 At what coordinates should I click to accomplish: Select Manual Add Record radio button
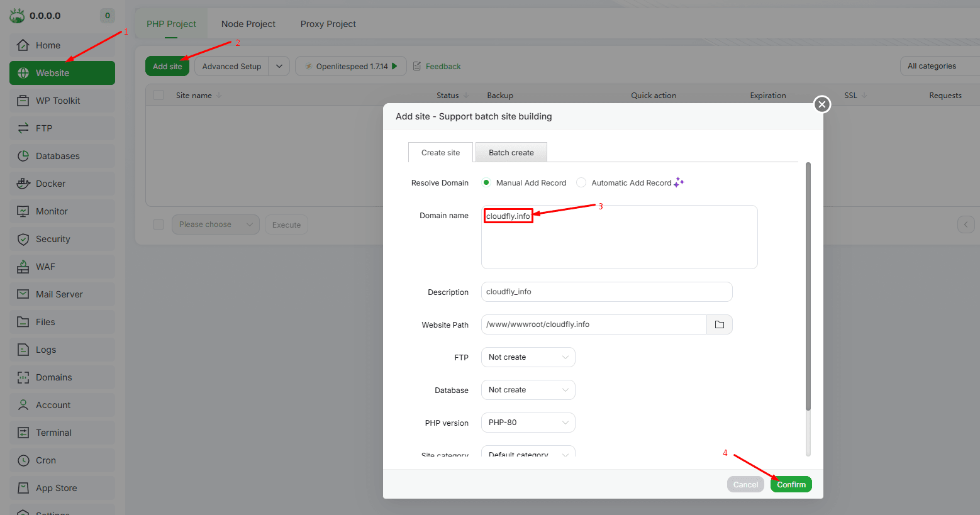tap(486, 182)
